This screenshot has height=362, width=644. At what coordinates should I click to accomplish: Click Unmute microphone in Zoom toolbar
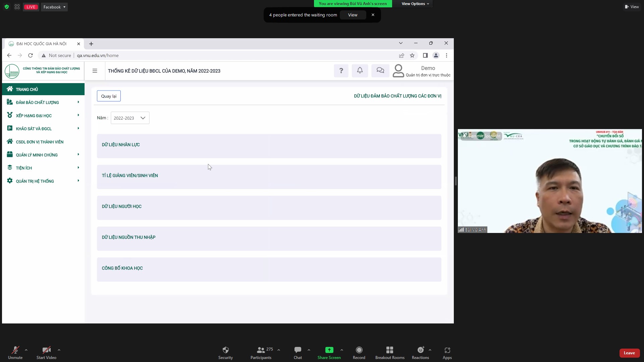click(15, 350)
